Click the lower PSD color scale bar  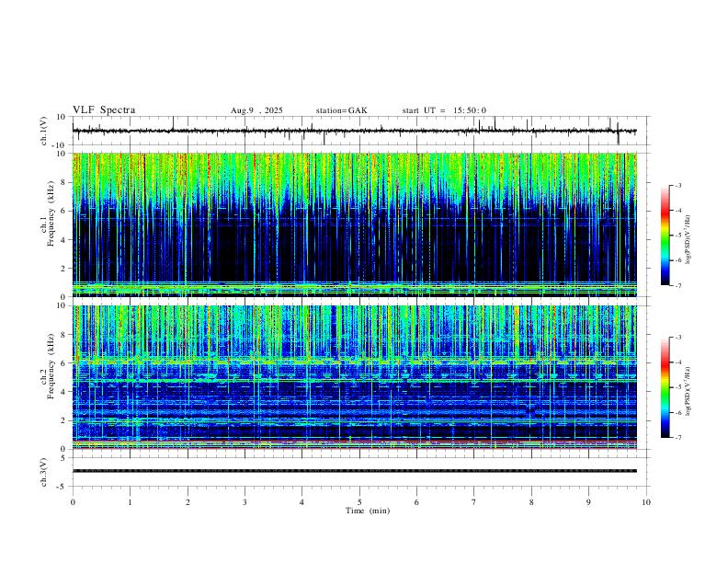pyautogui.click(x=665, y=387)
